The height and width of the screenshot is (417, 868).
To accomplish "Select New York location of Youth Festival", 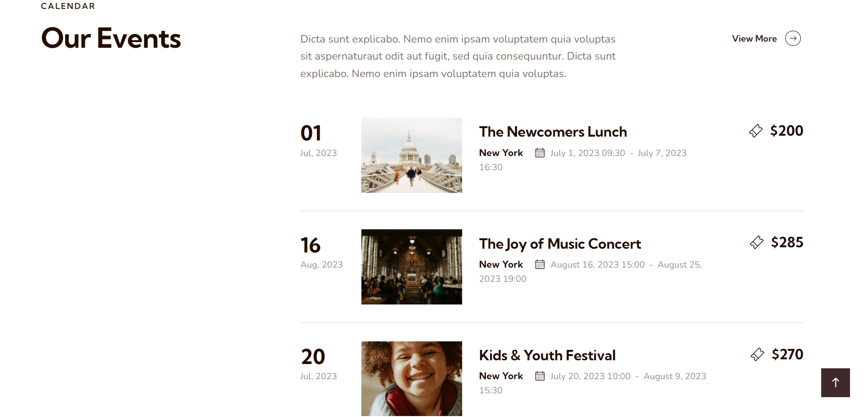I will pos(501,376).
